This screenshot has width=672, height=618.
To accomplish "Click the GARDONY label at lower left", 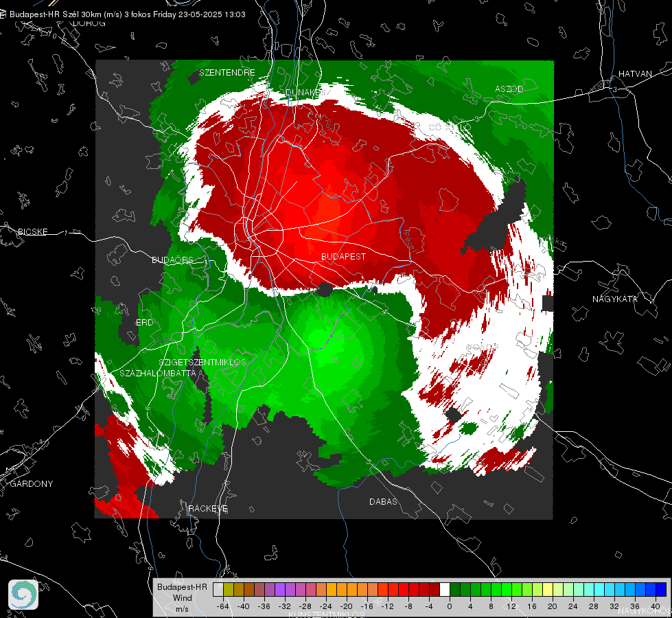I will pos(32,484).
